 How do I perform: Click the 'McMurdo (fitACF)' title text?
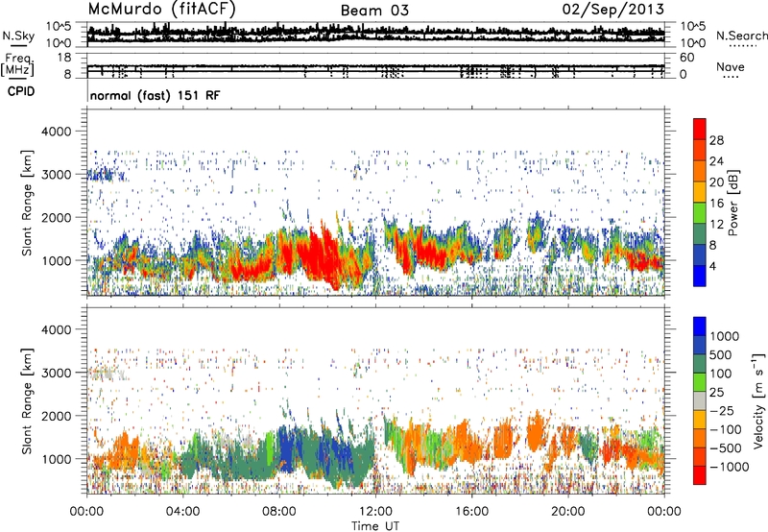pyautogui.click(x=161, y=10)
